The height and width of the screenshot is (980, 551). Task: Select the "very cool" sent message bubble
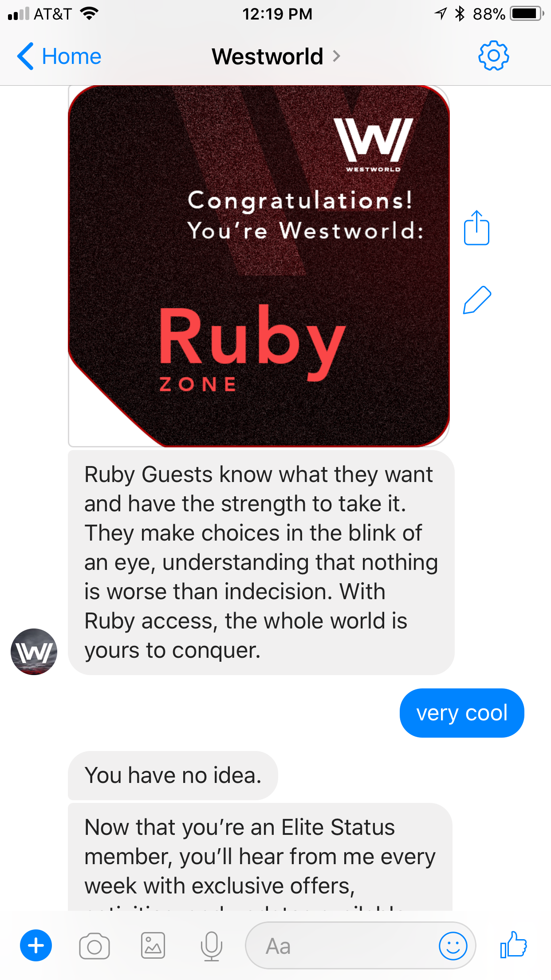tap(462, 713)
